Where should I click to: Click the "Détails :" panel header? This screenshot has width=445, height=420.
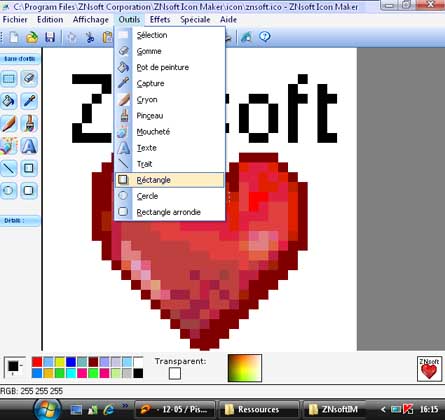coord(20,221)
